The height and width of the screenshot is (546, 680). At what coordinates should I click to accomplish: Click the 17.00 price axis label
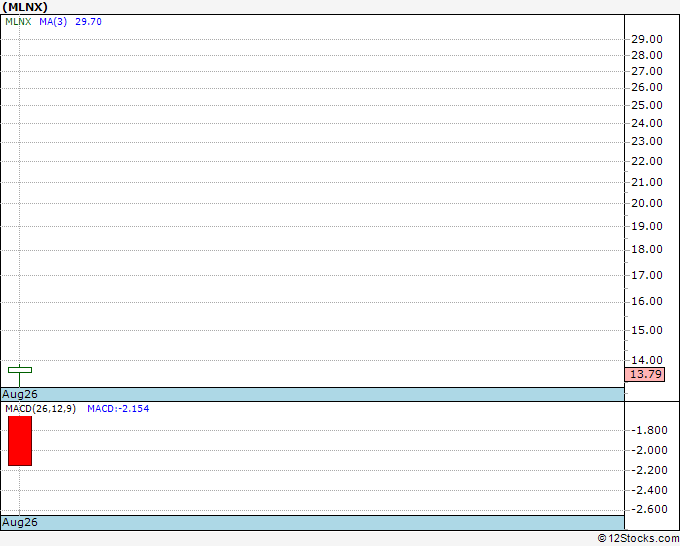click(647, 275)
